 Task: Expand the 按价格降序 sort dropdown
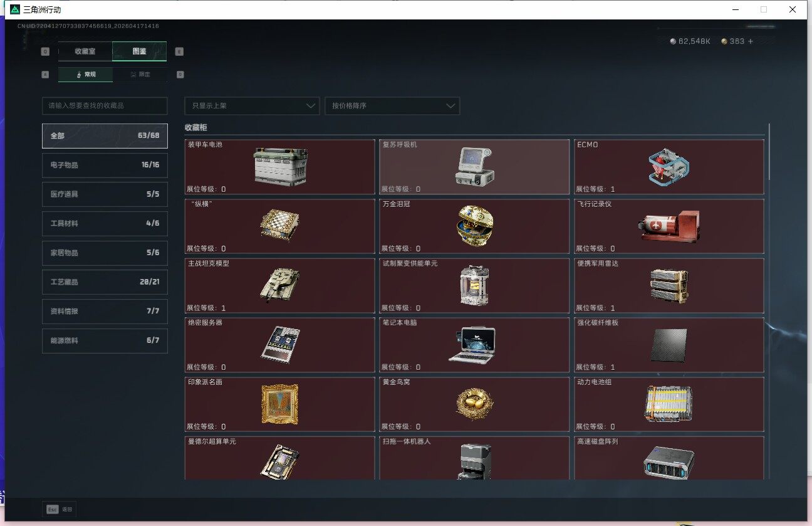(x=392, y=106)
